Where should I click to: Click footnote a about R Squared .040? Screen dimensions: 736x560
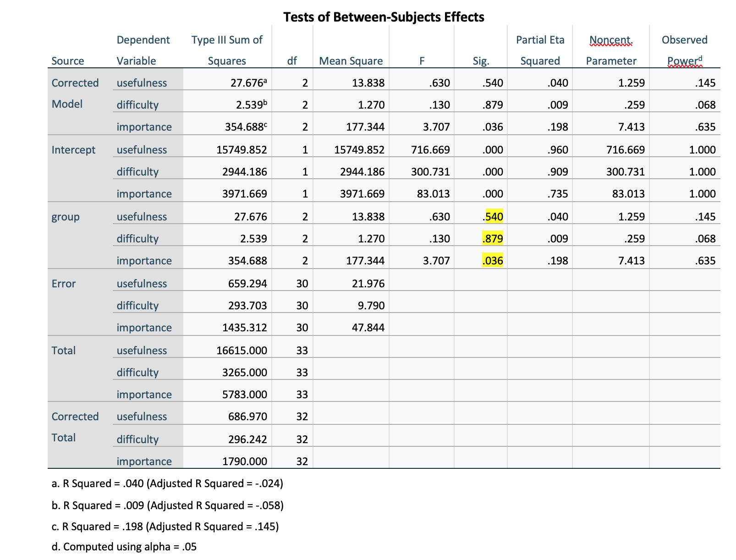pyautogui.click(x=167, y=483)
